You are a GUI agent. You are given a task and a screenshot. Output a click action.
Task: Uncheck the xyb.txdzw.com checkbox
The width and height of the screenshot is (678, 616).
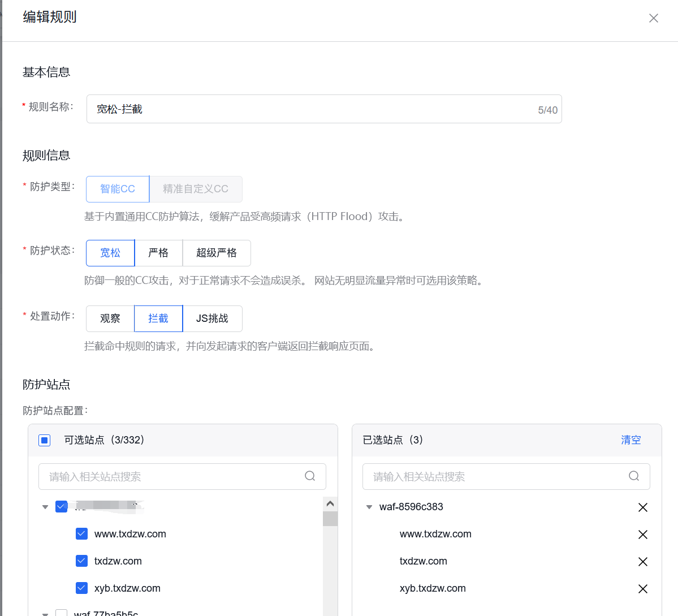tap(81, 588)
